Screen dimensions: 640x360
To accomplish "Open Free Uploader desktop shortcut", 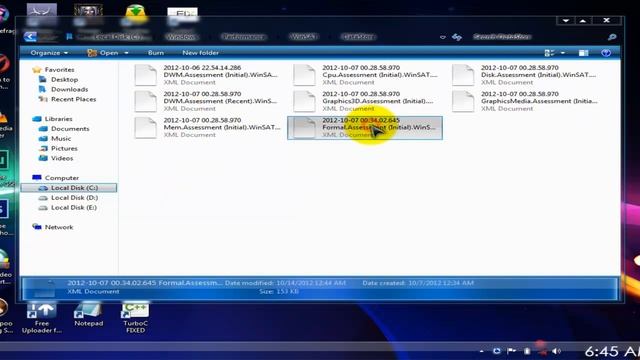I will (42, 318).
